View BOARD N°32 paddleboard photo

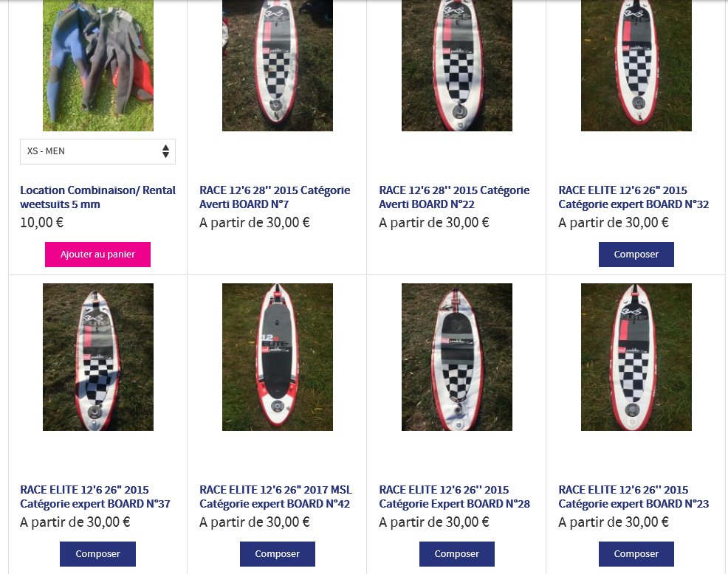pos(636,66)
